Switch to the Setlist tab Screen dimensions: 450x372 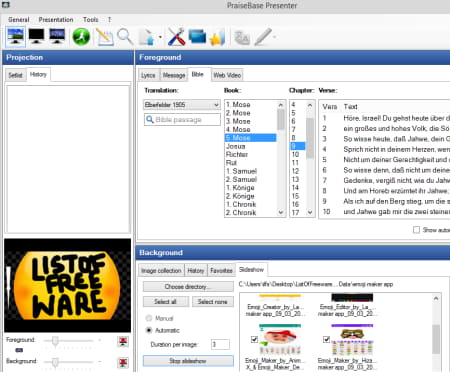click(15, 75)
